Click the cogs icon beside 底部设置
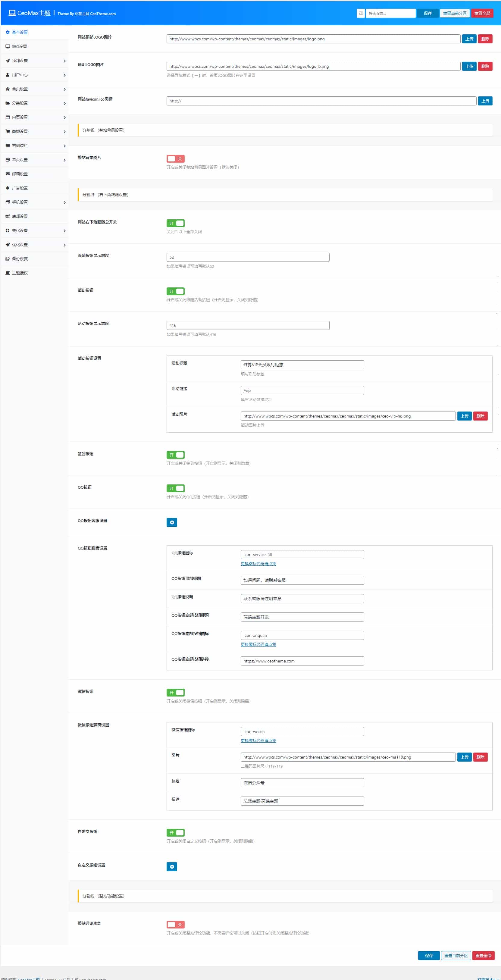 pos(8,217)
